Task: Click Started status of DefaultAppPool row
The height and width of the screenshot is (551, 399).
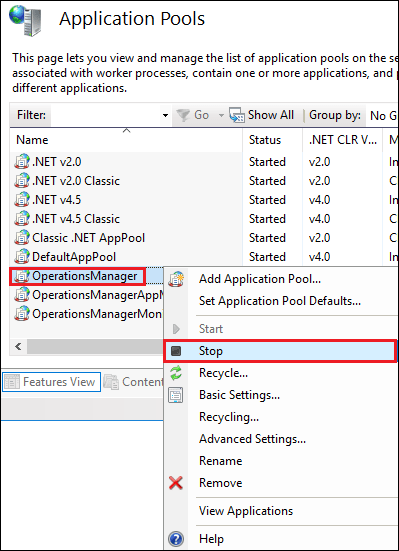Action: (267, 257)
